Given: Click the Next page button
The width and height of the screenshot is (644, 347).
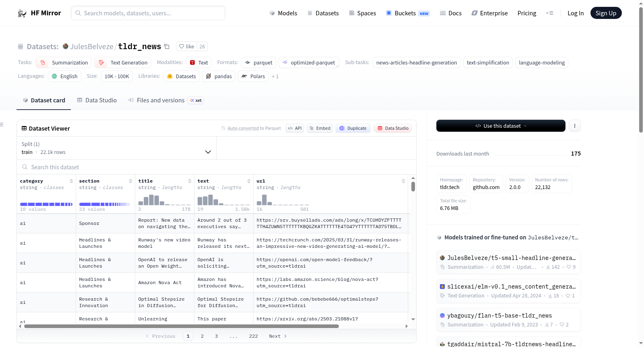Looking at the screenshot, I should click(x=278, y=336).
